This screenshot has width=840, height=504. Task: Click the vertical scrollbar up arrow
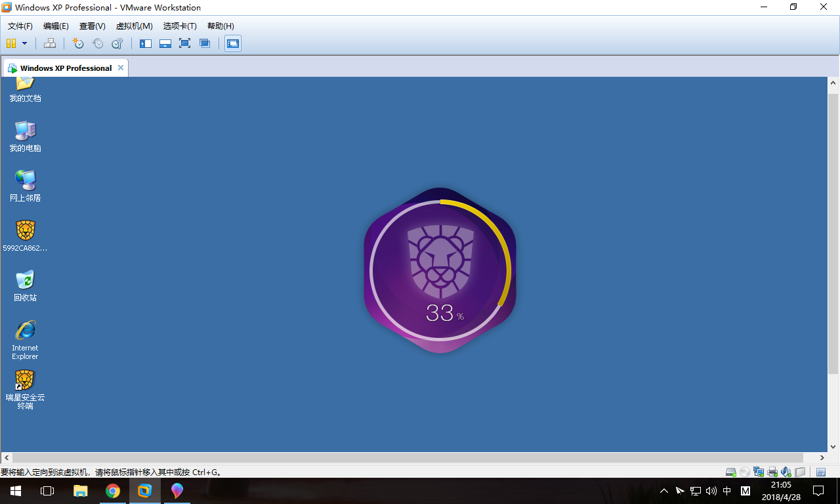click(833, 83)
